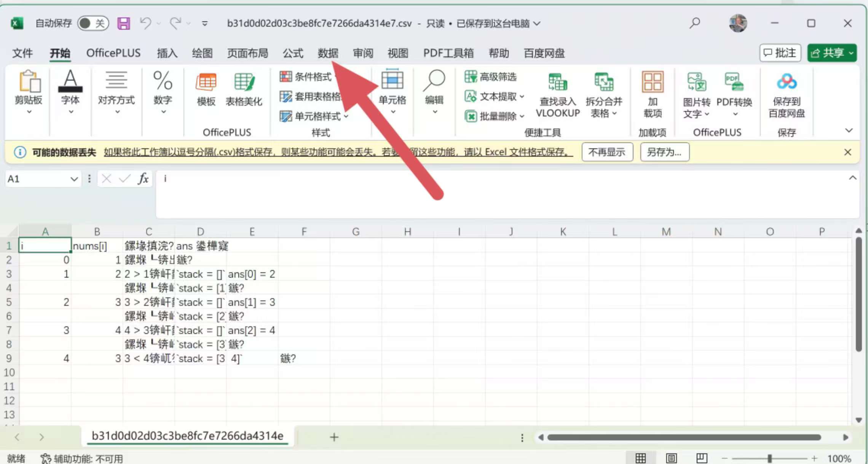The width and height of the screenshot is (868, 464).
Task: Open the 数据 ribbon tab
Action: point(328,53)
